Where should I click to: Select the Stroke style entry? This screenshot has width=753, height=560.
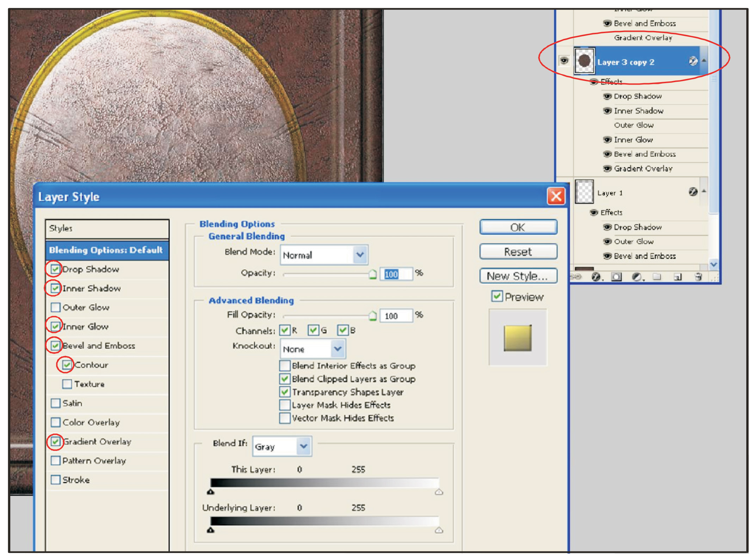[x=76, y=480]
